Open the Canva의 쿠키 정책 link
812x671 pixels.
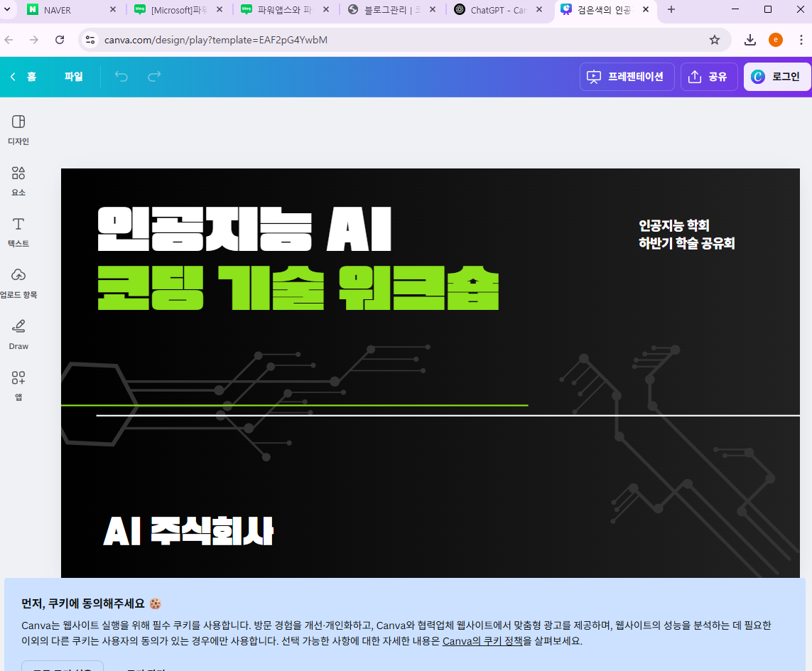pyautogui.click(x=482, y=641)
